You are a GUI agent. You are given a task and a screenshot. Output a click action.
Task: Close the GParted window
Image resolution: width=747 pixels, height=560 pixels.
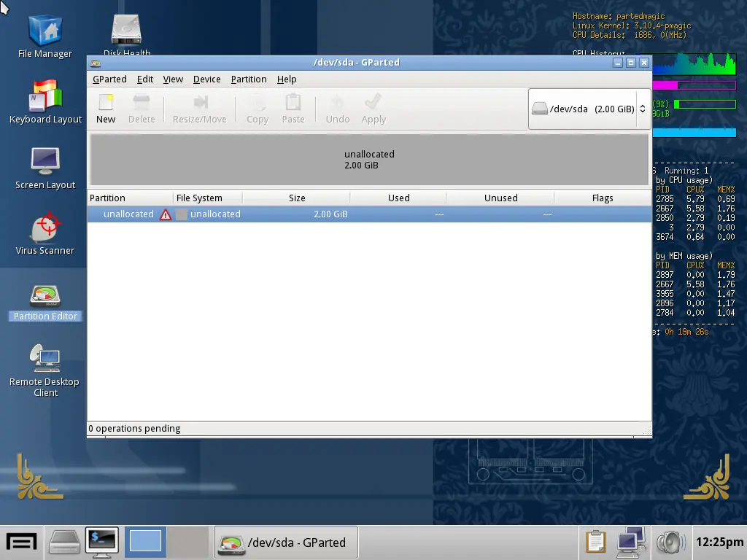644,63
